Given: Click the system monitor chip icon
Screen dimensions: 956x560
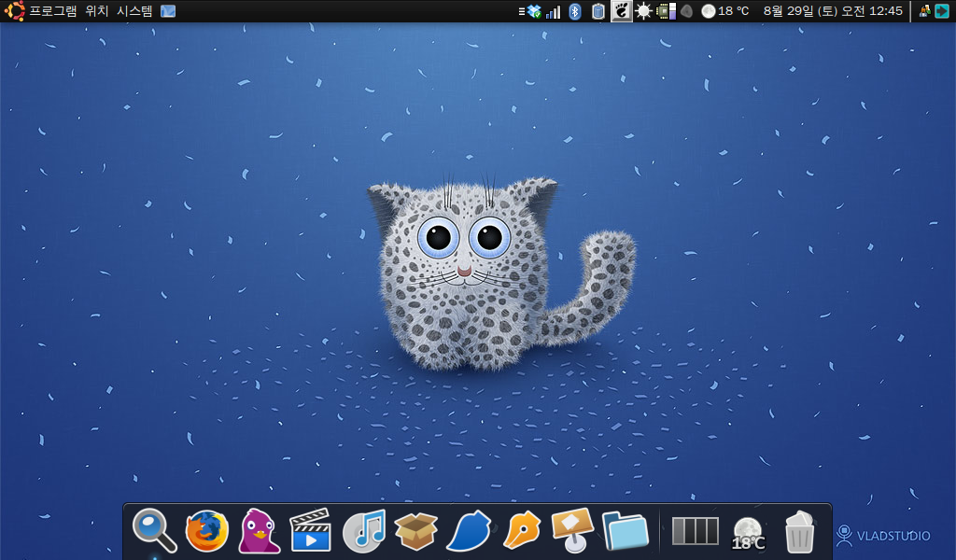Looking at the screenshot, I should (666, 11).
